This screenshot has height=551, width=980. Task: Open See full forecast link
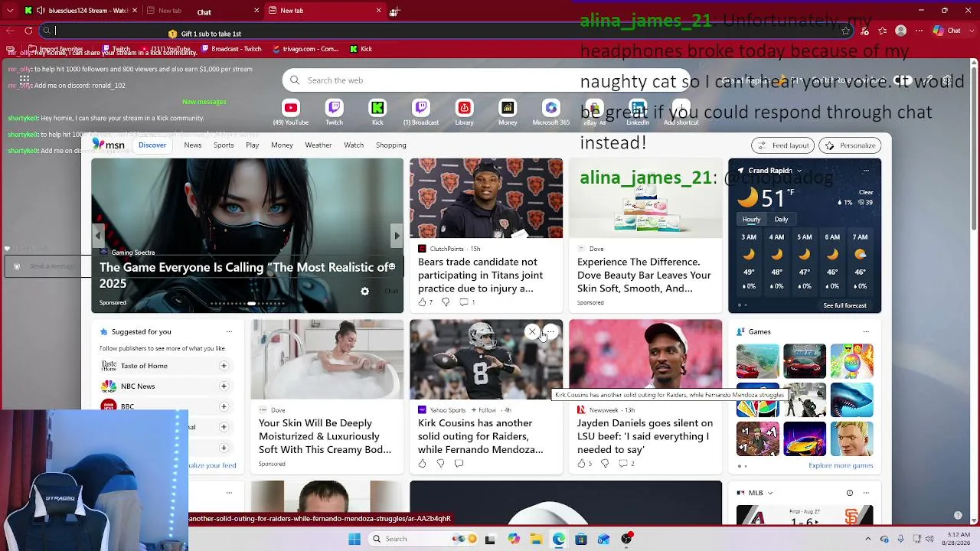844,305
